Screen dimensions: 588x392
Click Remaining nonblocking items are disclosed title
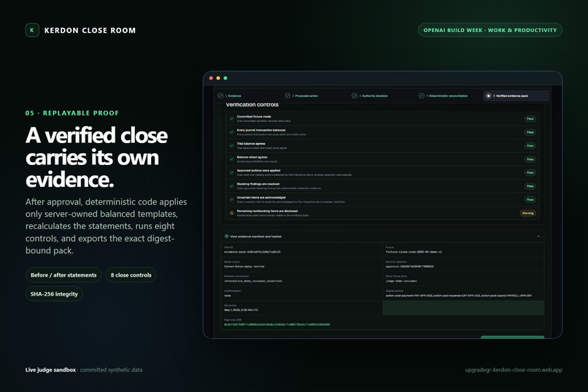click(x=267, y=211)
